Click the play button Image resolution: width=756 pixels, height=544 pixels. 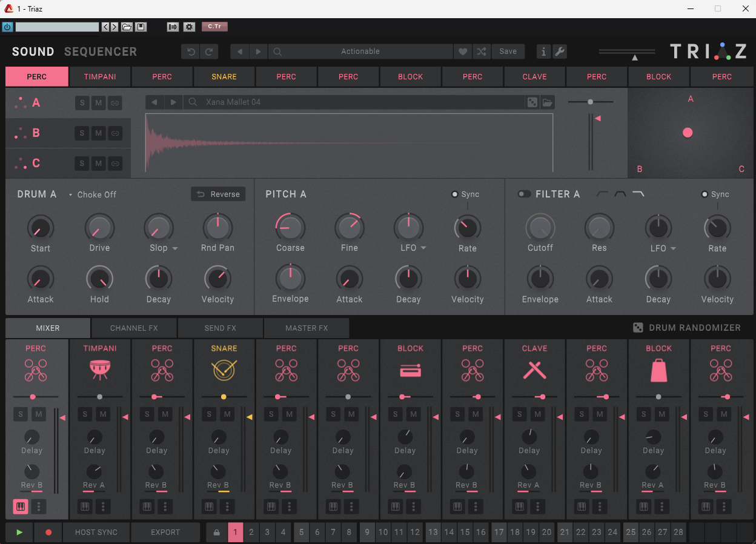(19, 532)
